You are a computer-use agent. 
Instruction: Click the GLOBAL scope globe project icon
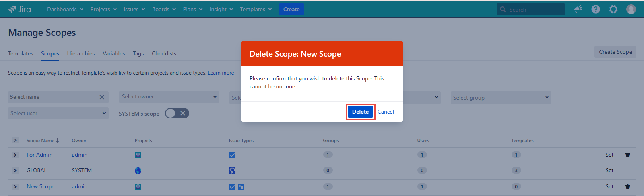click(138, 171)
